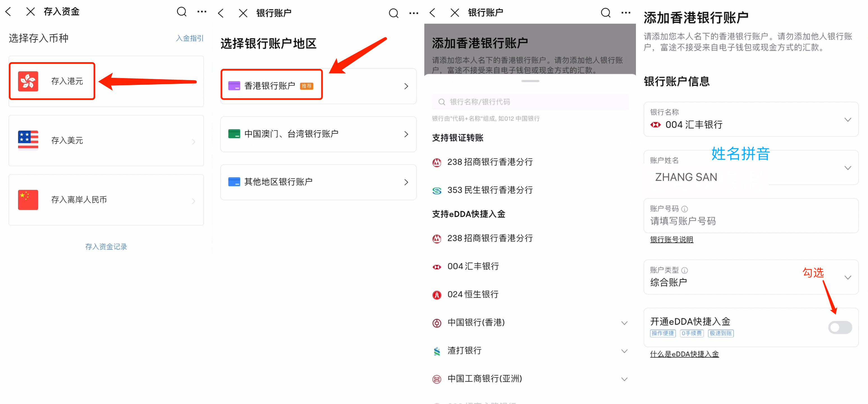Click the Hong Kong flag icon
Viewport: 868px width, 404px height.
tap(28, 81)
